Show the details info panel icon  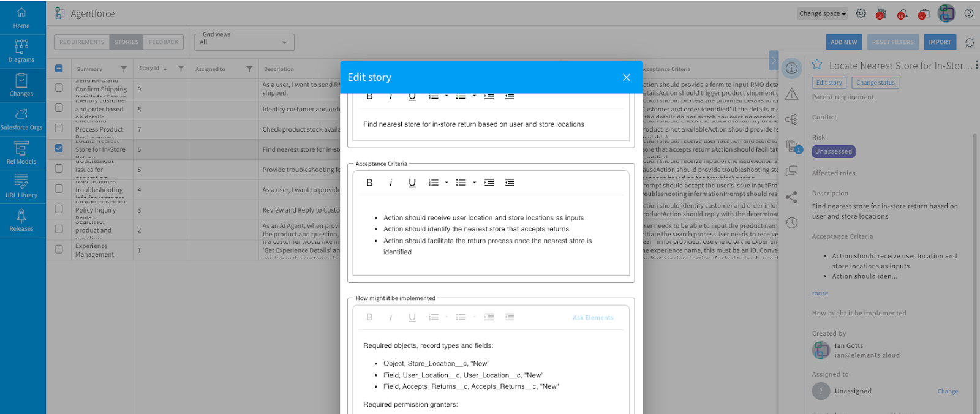(x=791, y=68)
